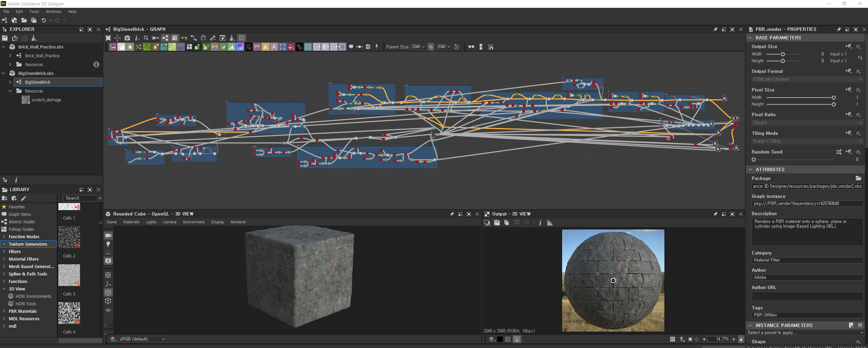The width and height of the screenshot is (868, 348).
Task: Add a Text node to the graph
Action: 274,47
